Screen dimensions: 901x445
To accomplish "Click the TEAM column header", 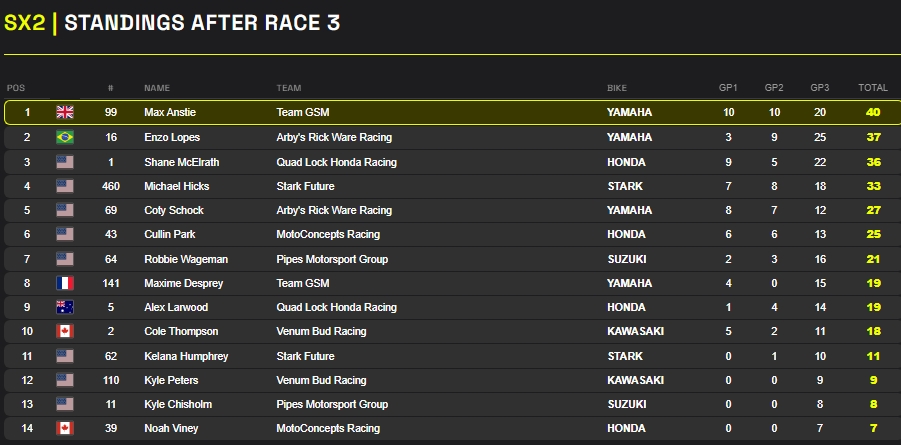I will pyautogui.click(x=289, y=88).
